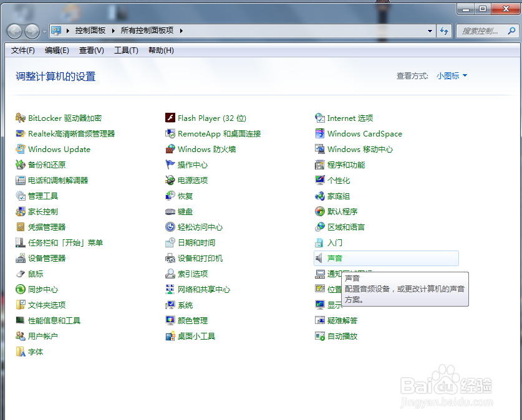Image resolution: width=522 pixels, height=420 pixels.
Task: Open the 字体 fonts link
Action: (x=36, y=352)
